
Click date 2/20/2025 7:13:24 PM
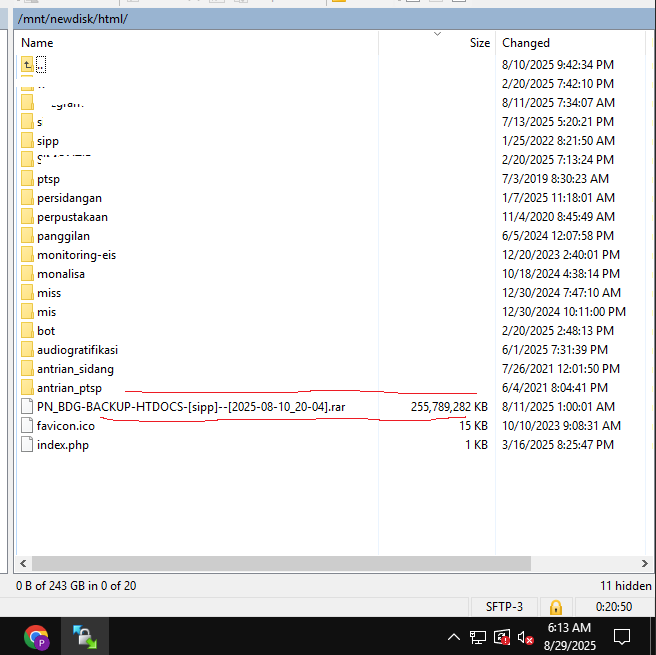point(558,160)
